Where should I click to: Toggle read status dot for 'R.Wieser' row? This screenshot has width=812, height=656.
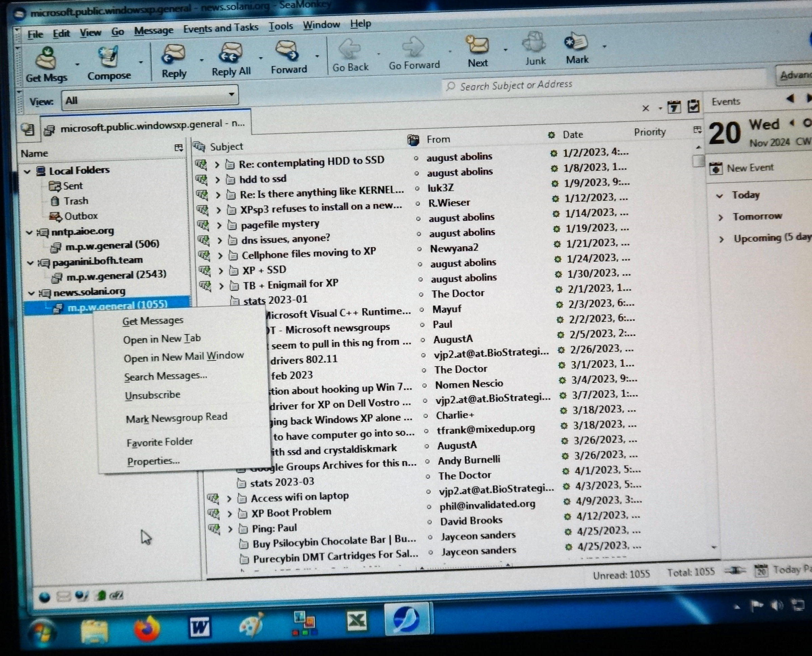(418, 203)
